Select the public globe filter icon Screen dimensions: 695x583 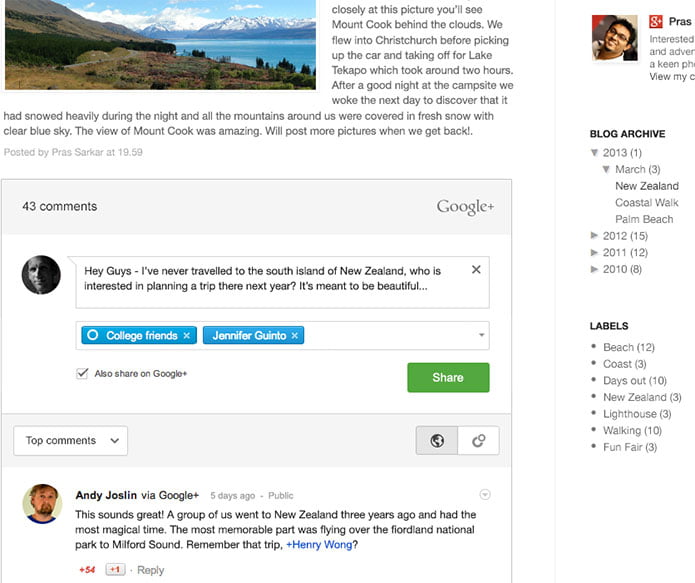(437, 441)
